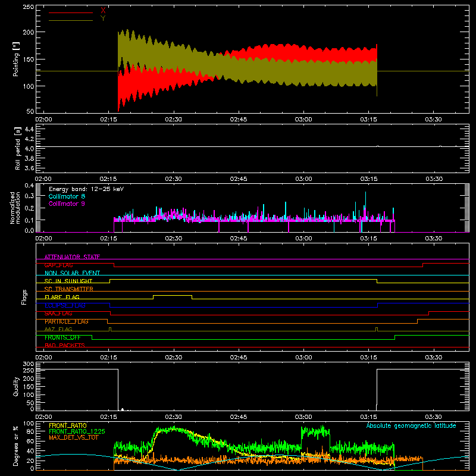The height and width of the screenshot is (476, 476).
Task: Click the Normalized modulation axis title
Action: tap(15, 208)
